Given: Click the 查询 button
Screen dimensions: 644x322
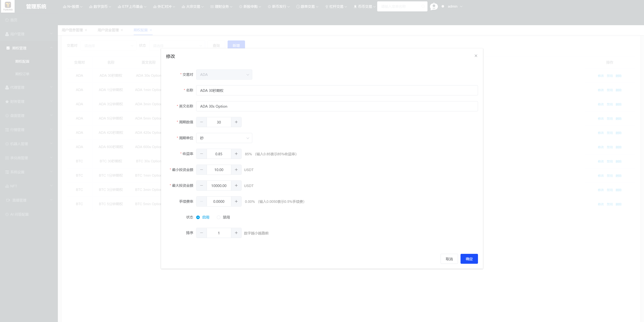Looking at the screenshot, I should tap(216, 45).
